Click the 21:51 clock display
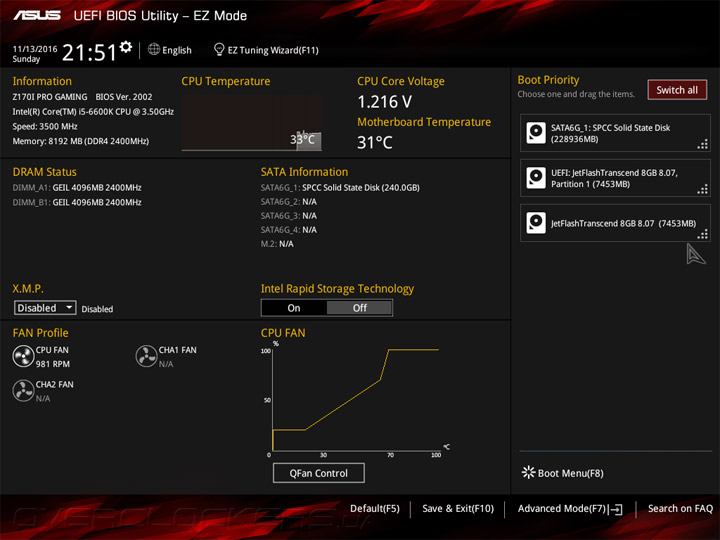 click(x=90, y=52)
